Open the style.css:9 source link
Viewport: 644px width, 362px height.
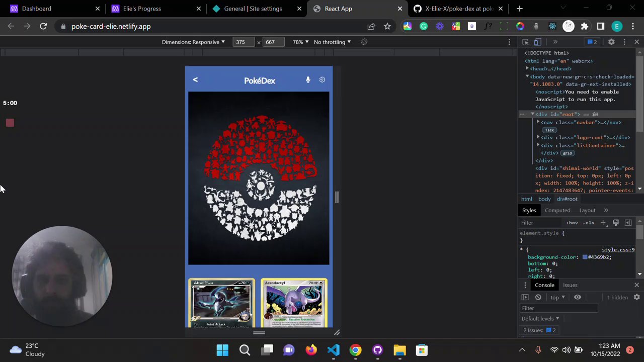(618, 250)
